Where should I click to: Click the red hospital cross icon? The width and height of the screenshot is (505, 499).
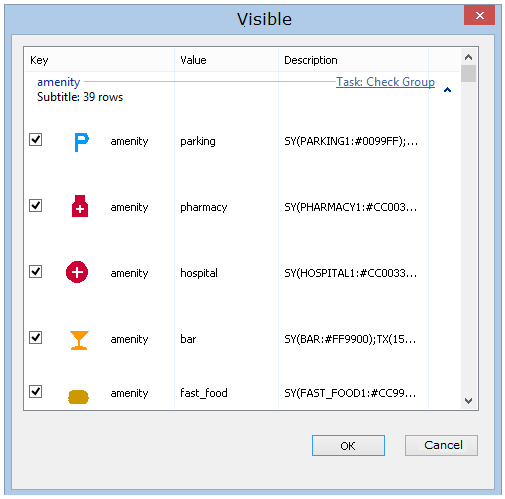pos(77,272)
